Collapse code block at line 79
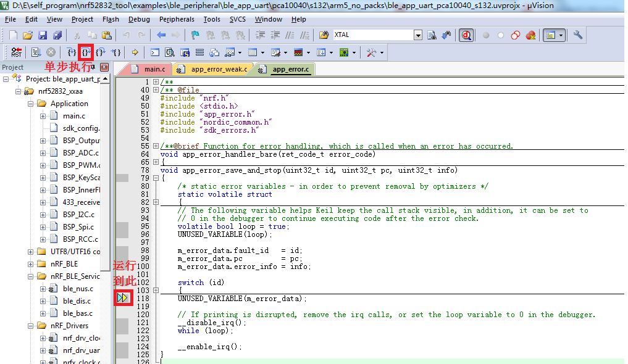This screenshot has height=364, width=628. (156, 178)
